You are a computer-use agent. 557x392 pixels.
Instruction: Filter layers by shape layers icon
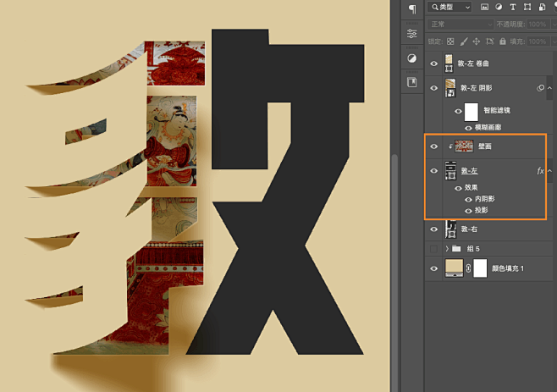(527, 7)
